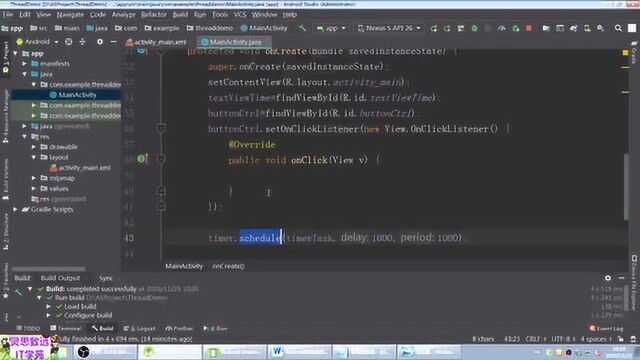Open the Refactor menu

coord(154,15)
